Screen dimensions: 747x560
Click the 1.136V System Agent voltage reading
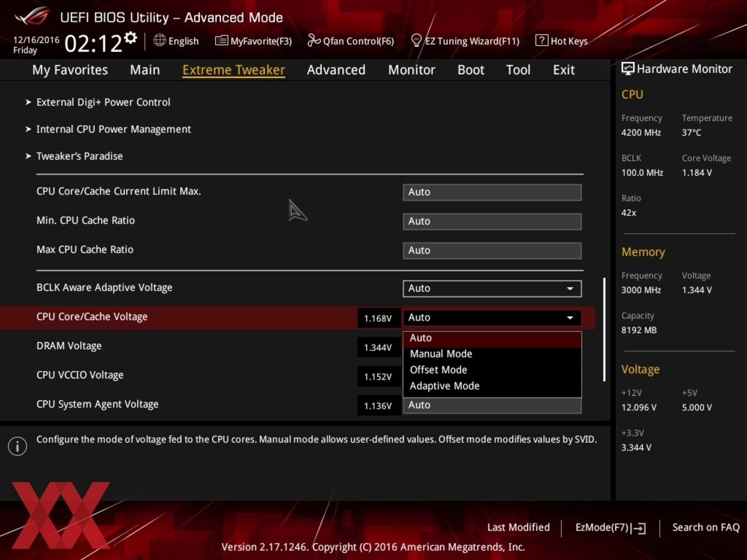378,406
